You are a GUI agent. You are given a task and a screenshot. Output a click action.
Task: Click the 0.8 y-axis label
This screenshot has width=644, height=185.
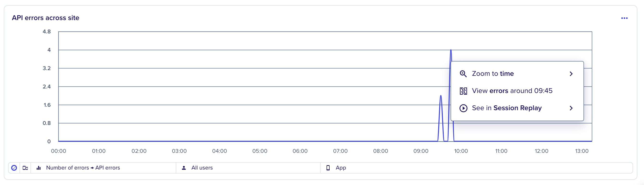pos(47,123)
